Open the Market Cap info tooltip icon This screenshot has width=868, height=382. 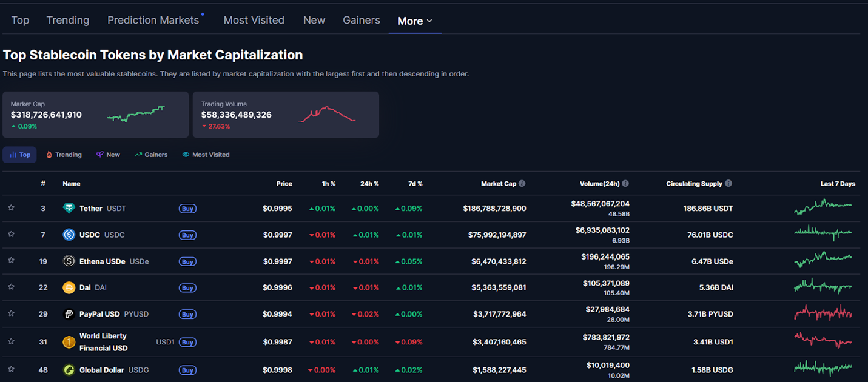pos(522,183)
